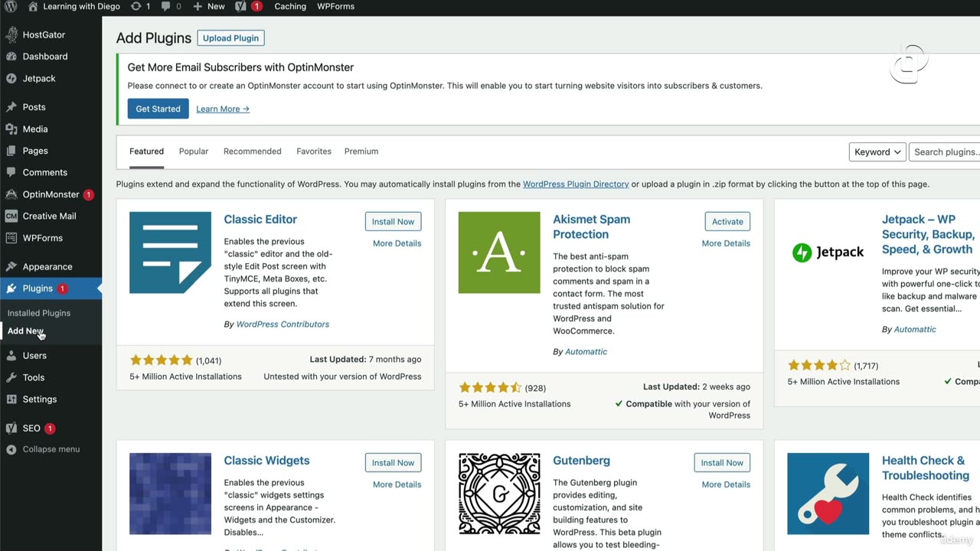The height and width of the screenshot is (551, 980).
Task: Switch to the Favorites tab
Action: 314,152
